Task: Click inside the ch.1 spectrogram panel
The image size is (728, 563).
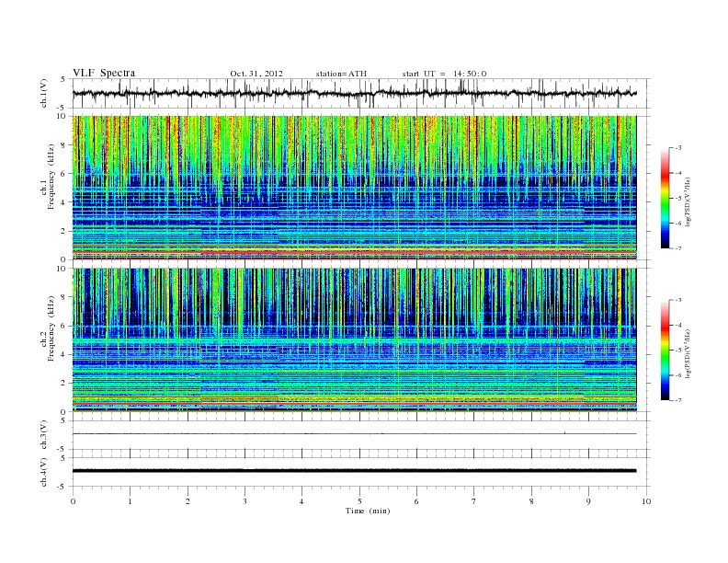Action: click(354, 188)
